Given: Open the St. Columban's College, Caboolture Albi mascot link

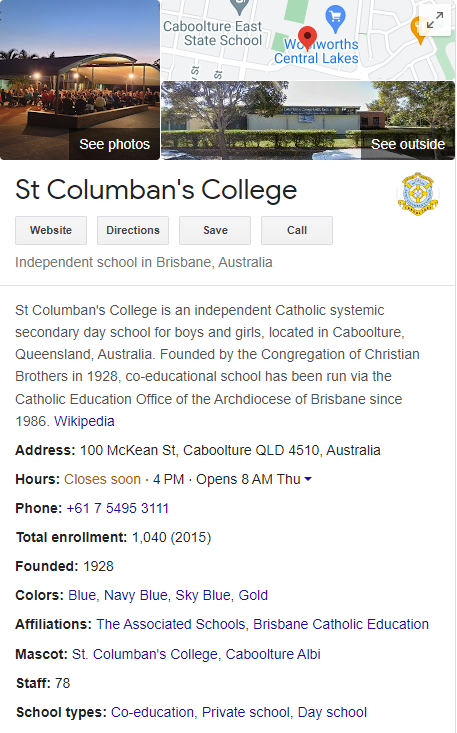Looking at the screenshot, I should click(196, 654).
